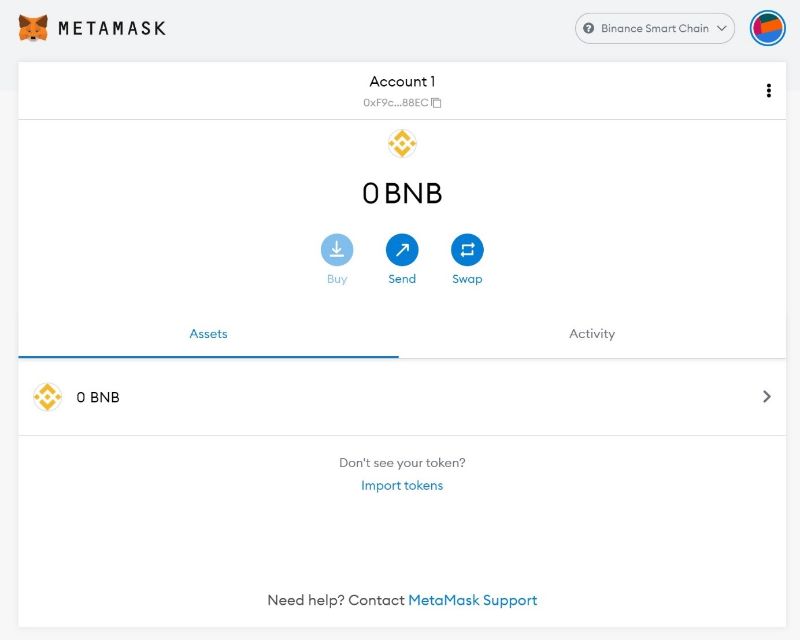Click the question mark network icon
Screen dimensions: 800x640
pos(589,28)
